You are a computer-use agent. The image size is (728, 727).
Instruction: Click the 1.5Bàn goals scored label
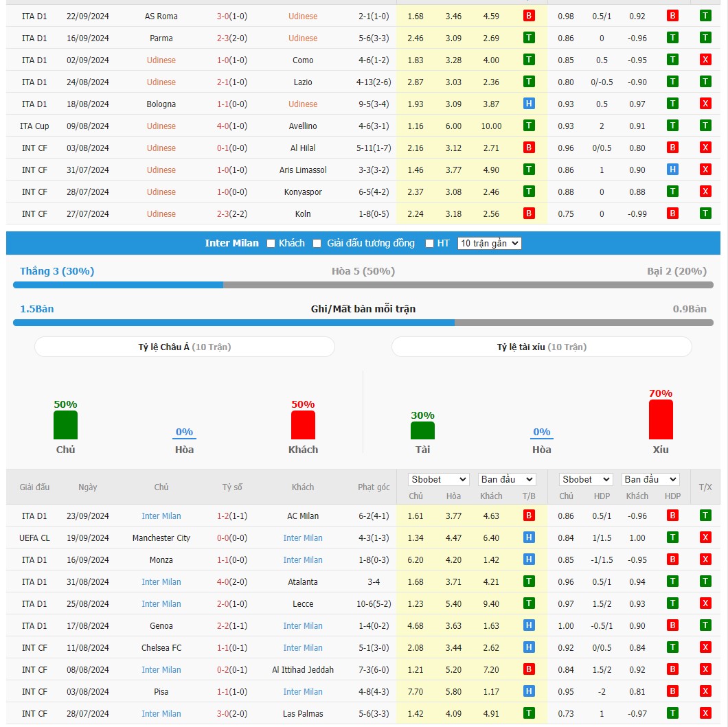(36, 308)
